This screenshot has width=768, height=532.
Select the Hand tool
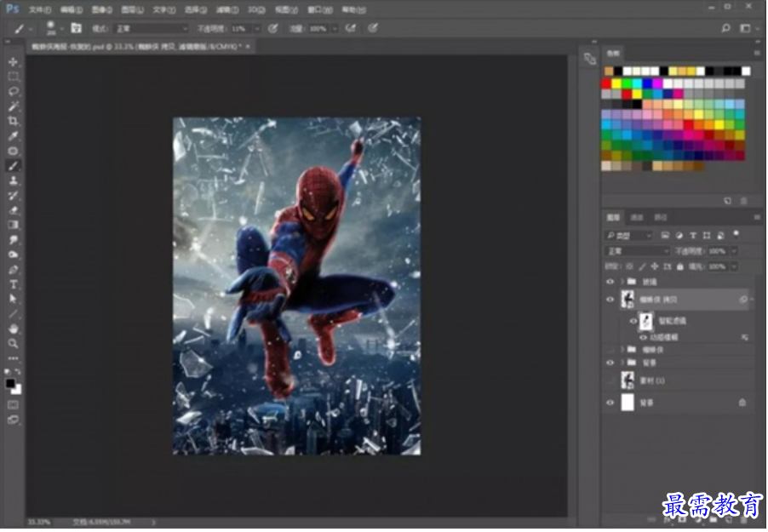[14, 329]
